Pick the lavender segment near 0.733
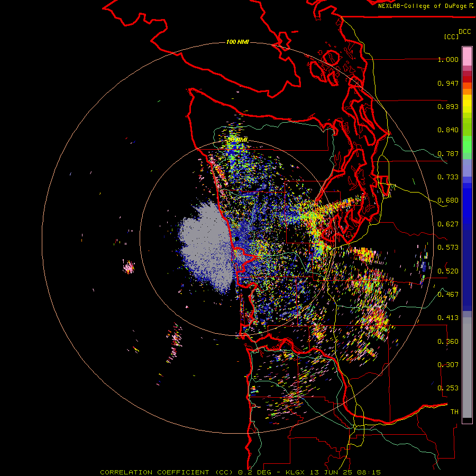Screen dimensions: 476x476 click(x=467, y=168)
